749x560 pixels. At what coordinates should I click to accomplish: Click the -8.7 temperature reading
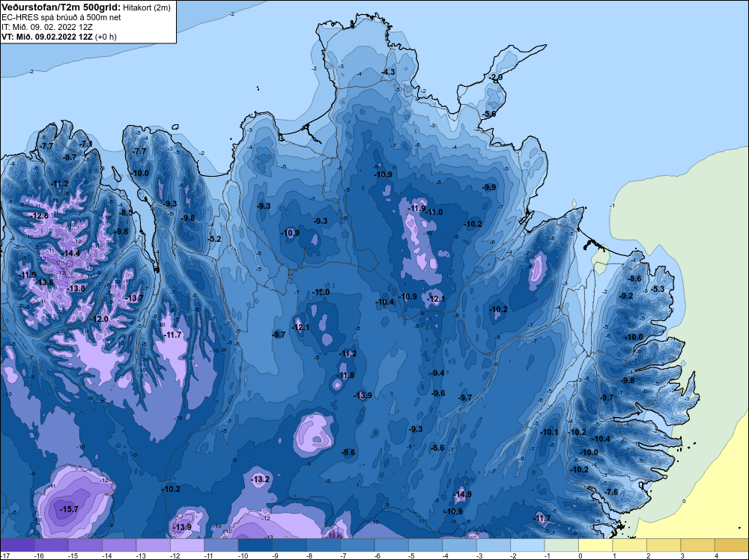pyautogui.click(x=70, y=157)
